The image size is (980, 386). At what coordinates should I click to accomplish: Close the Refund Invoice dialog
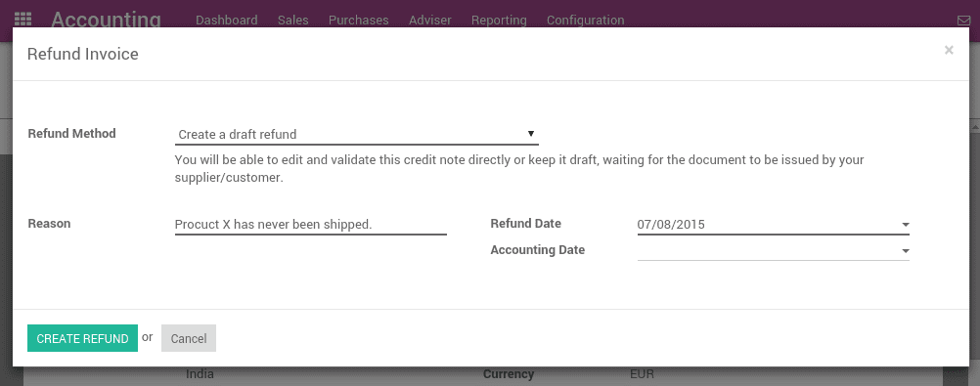[949, 50]
